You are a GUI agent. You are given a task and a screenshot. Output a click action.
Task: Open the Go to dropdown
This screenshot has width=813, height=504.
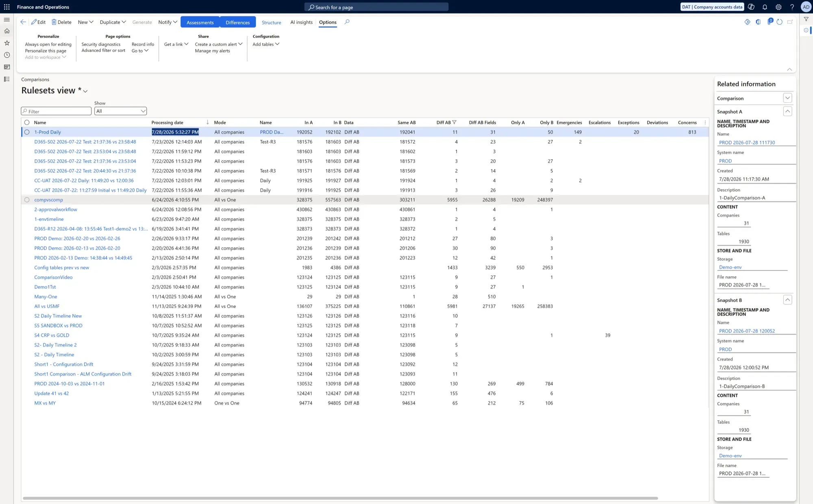pos(140,51)
